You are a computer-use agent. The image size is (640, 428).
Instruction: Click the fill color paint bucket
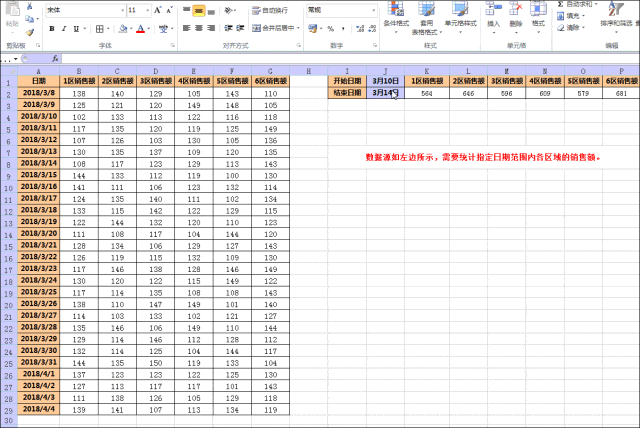coord(122,29)
